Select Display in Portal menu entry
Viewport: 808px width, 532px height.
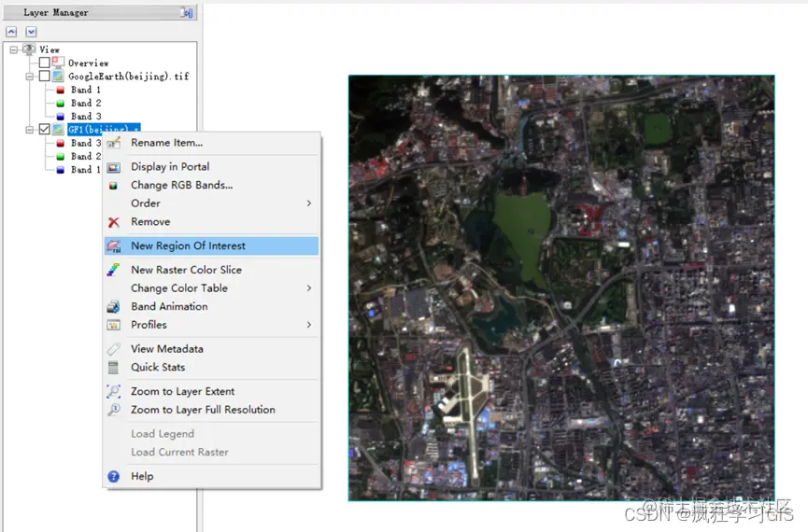(211, 167)
